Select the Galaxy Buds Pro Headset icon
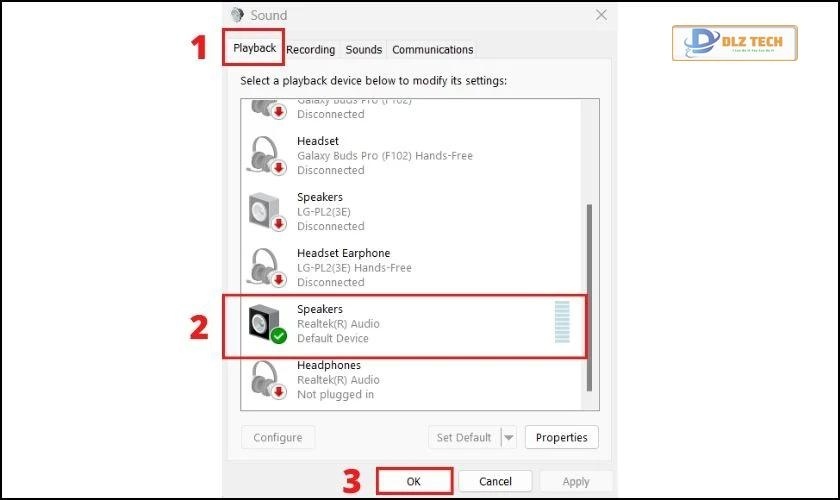The image size is (840, 500). click(x=267, y=155)
